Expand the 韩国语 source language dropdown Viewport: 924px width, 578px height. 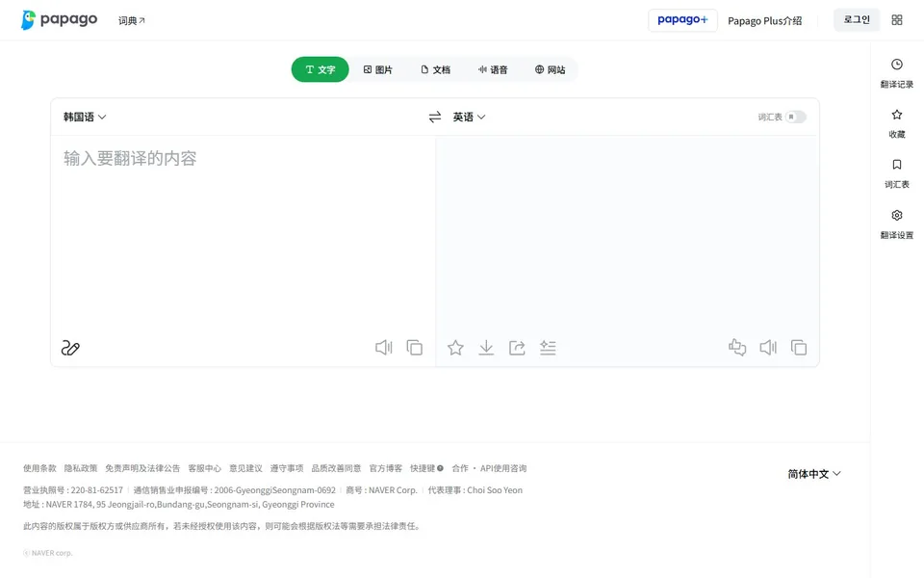[x=85, y=117]
